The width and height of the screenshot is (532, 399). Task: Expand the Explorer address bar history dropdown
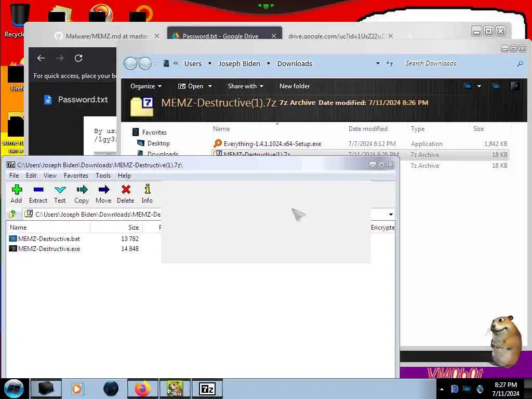point(378,63)
